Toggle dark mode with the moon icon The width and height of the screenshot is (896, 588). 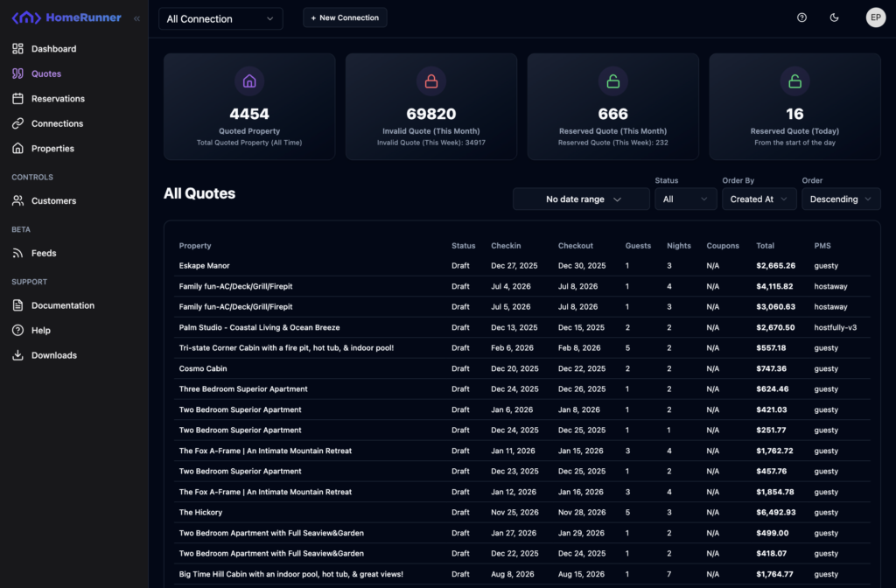834,17
